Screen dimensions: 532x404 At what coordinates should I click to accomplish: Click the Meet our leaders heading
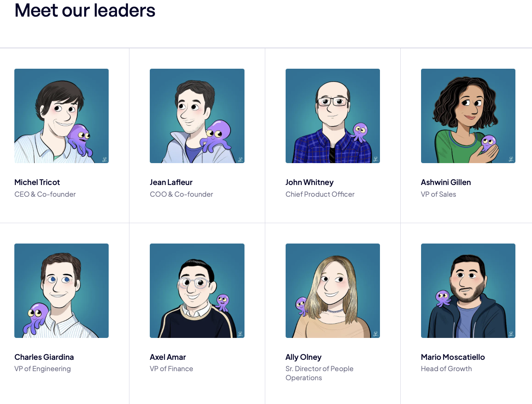pos(85,10)
